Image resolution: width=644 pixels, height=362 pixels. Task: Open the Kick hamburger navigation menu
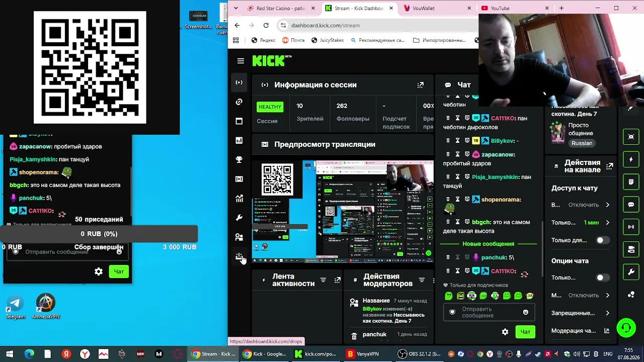[240, 61]
